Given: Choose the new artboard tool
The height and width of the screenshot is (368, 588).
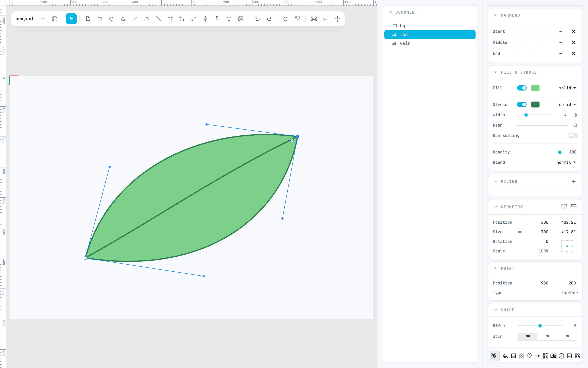Looking at the screenshot, I should pos(88,19).
